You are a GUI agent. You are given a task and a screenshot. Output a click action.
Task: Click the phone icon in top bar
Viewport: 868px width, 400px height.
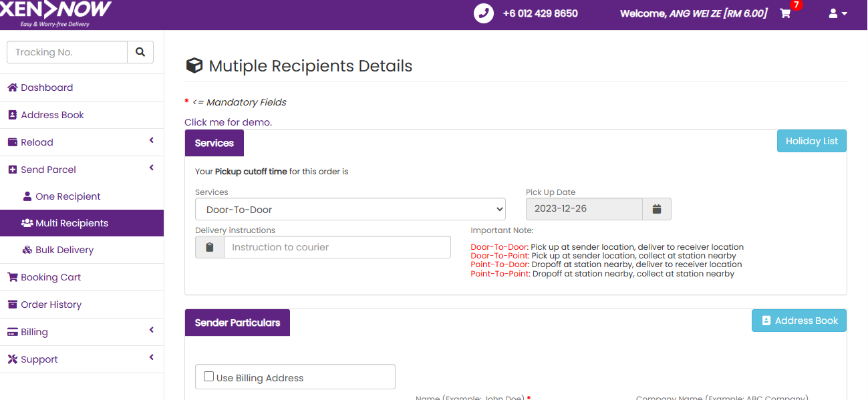(484, 13)
